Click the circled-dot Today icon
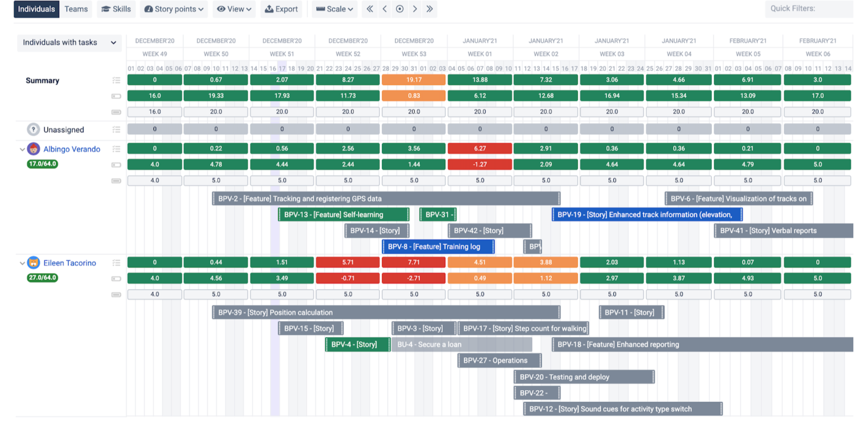The width and height of the screenshot is (868, 431). coord(400,9)
